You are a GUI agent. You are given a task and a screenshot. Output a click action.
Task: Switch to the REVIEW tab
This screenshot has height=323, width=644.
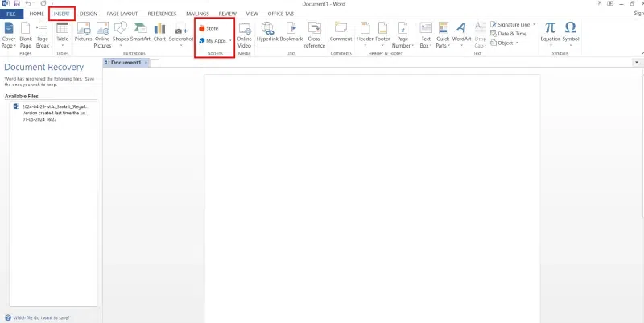(227, 14)
